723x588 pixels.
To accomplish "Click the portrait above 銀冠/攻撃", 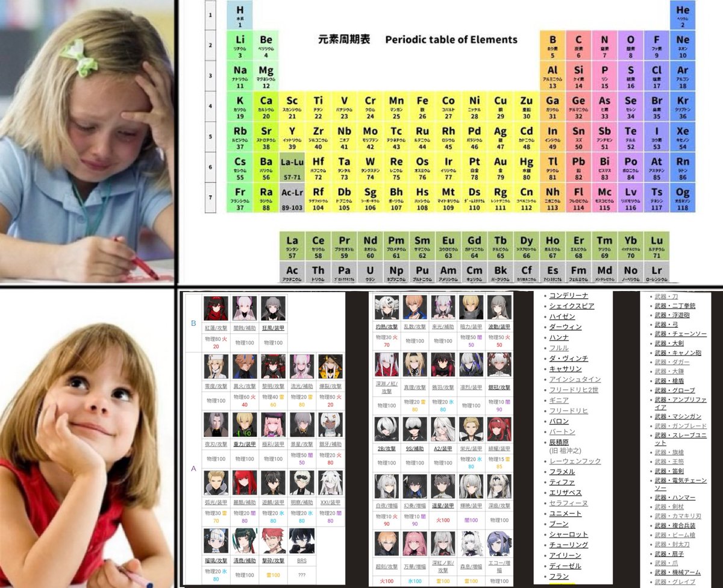I will 499,364.
